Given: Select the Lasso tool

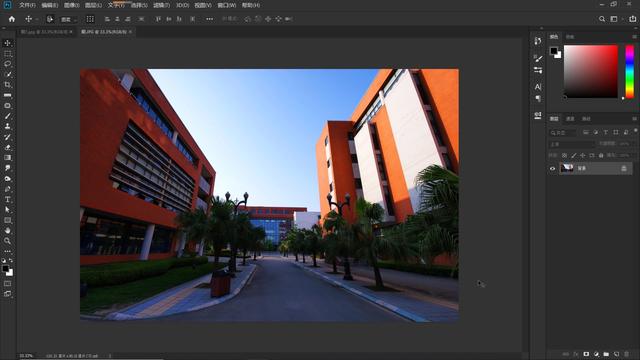Looking at the screenshot, I should point(7,64).
